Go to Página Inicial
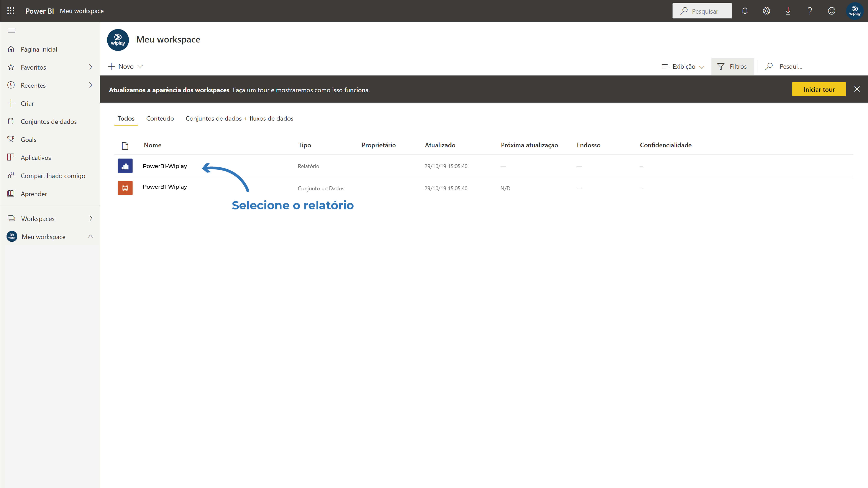 39,49
